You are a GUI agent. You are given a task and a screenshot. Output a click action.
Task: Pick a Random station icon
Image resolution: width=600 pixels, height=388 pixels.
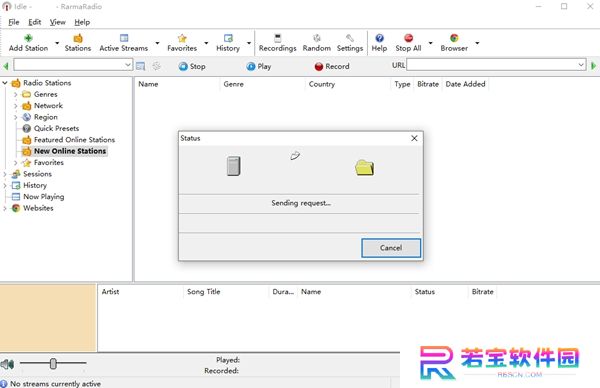317,38
